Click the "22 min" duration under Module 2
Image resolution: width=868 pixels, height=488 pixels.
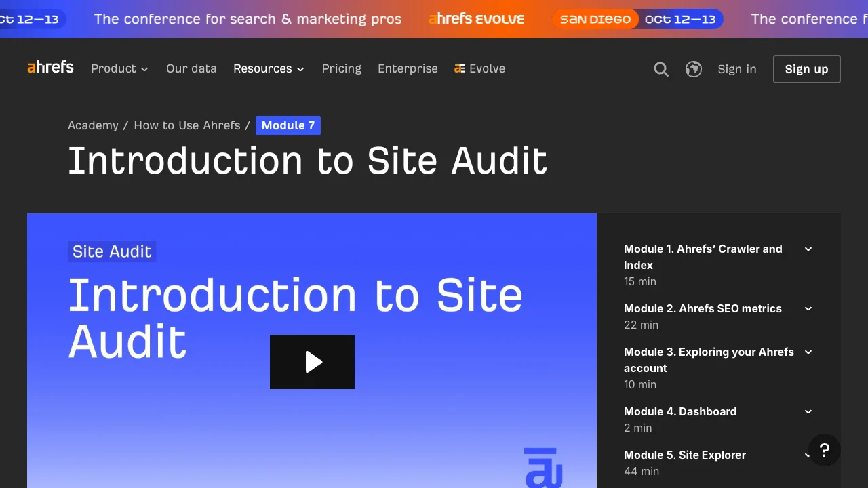(641, 325)
